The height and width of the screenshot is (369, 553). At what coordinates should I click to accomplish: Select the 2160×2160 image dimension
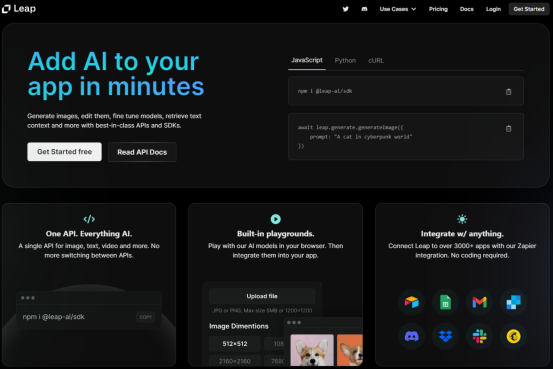[235, 361]
